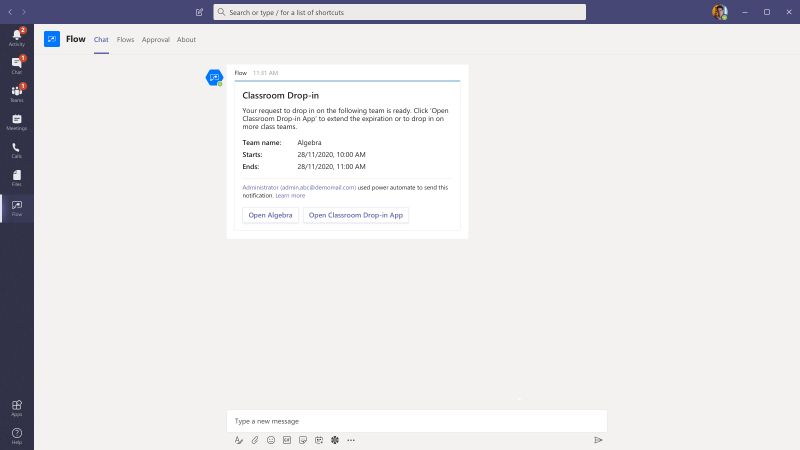Minimize the Teams window

click(745, 12)
